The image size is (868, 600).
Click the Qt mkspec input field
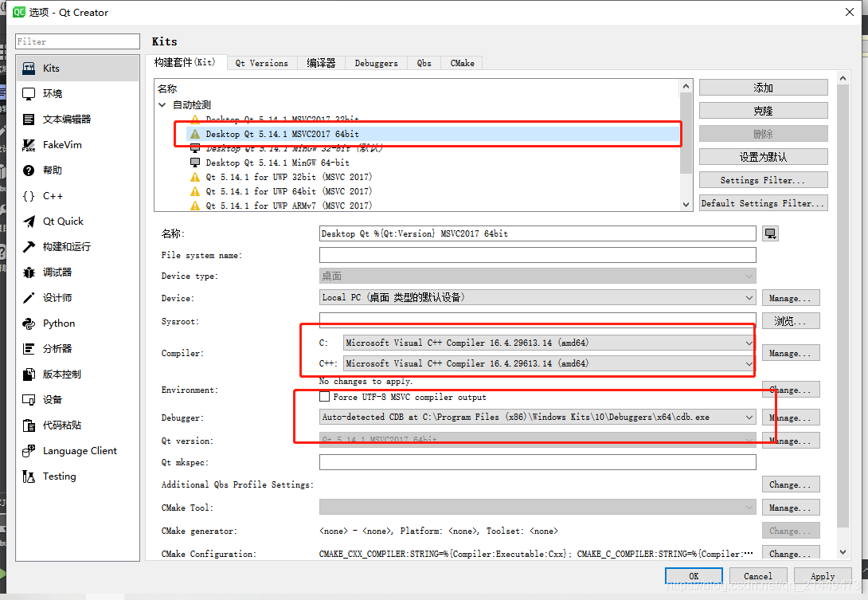[x=538, y=462]
